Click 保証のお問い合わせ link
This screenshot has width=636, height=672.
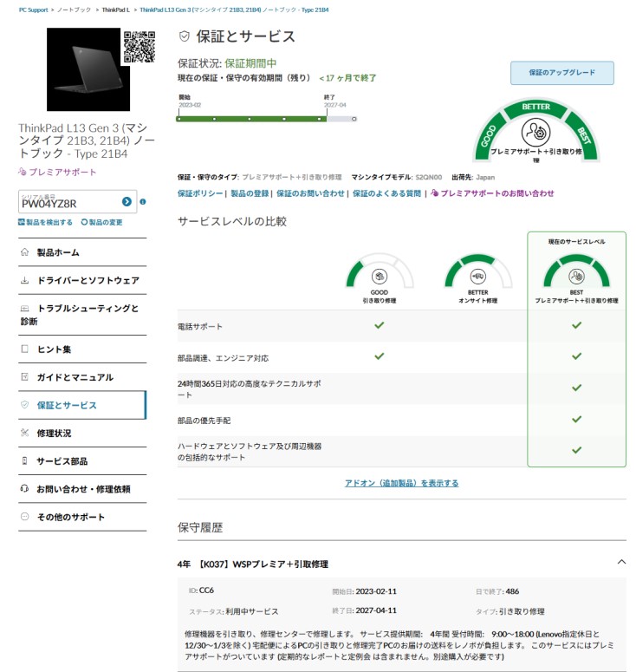(310, 193)
